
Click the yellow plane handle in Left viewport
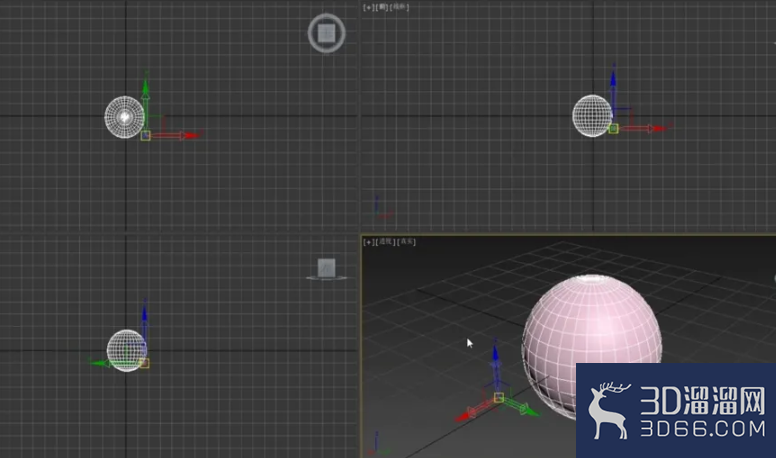coord(145,363)
